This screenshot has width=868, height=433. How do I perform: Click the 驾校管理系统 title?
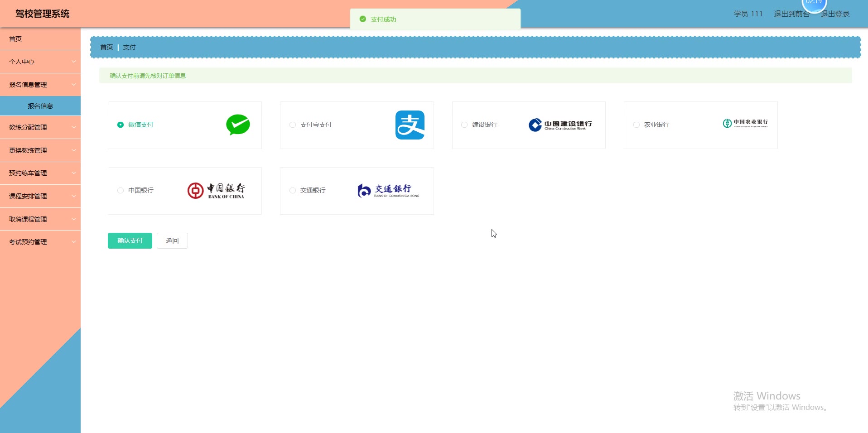(43, 14)
